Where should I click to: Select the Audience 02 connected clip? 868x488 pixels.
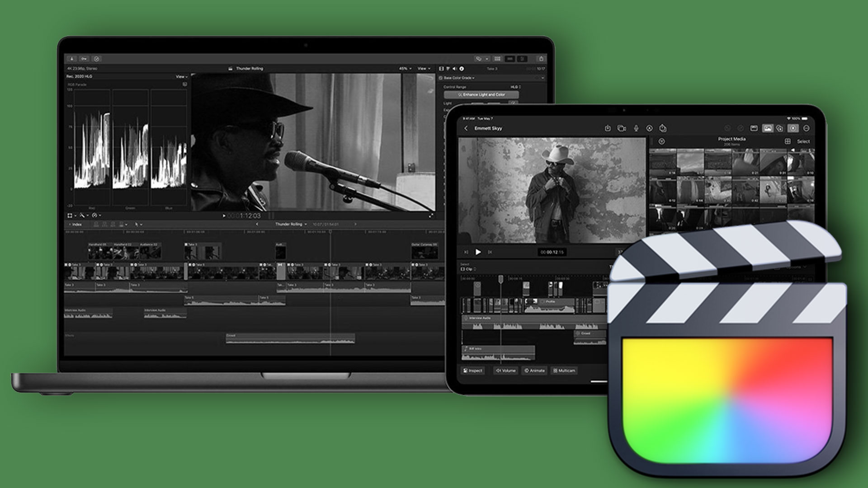coord(150,251)
